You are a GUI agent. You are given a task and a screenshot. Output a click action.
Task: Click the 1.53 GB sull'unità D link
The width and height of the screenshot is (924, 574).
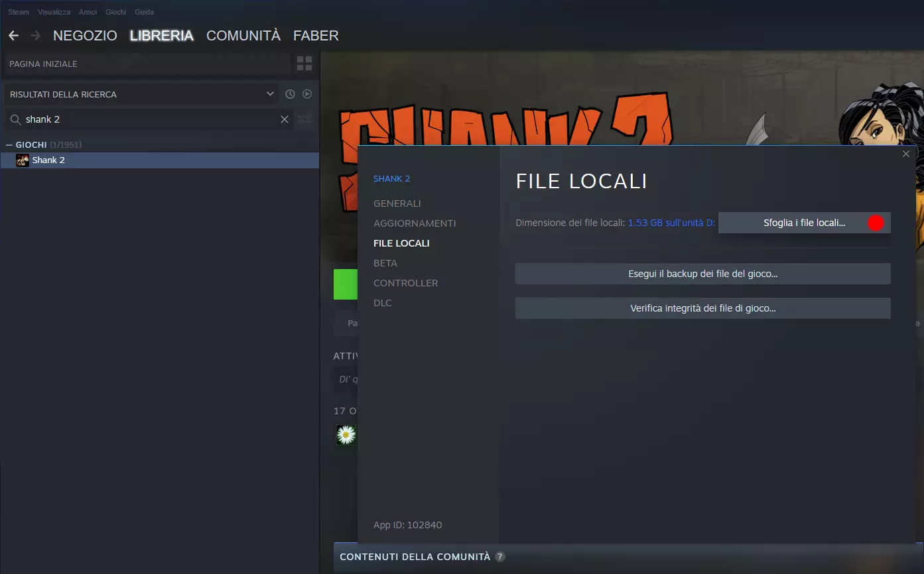(671, 223)
